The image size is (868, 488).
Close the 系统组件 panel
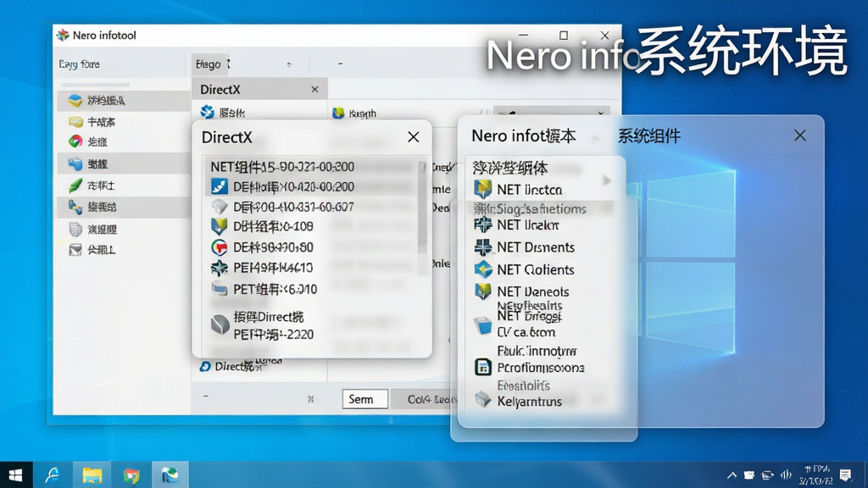[800, 136]
